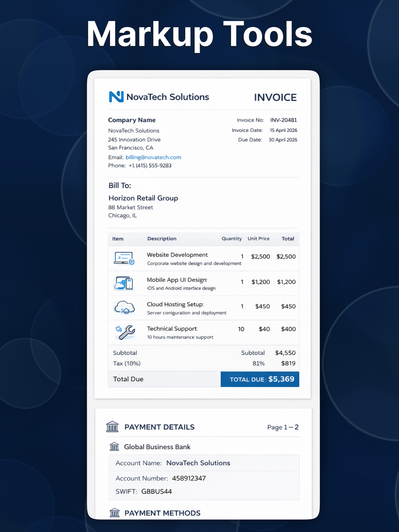Image resolution: width=399 pixels, height=532 pixels.
Task: Select the Cloud Hosting Setup cloud icon
Action: coord(124,307)
